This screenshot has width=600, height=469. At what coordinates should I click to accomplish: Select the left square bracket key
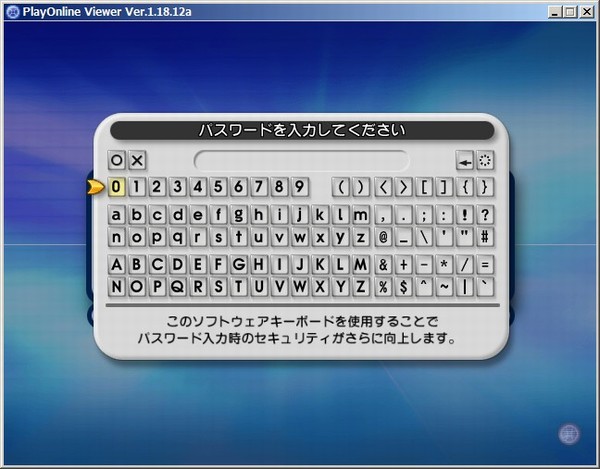pyautogui.click(x=424, y=187)
